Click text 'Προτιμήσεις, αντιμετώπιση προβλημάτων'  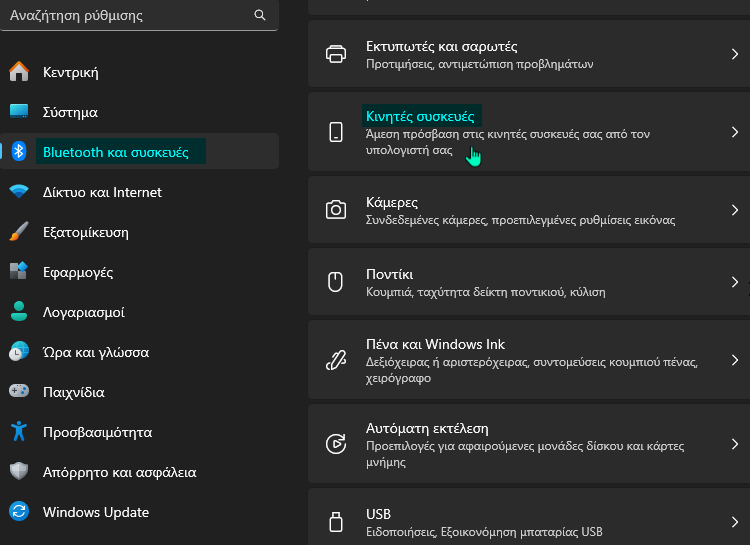pyautogui.click(x=479, y=64)
